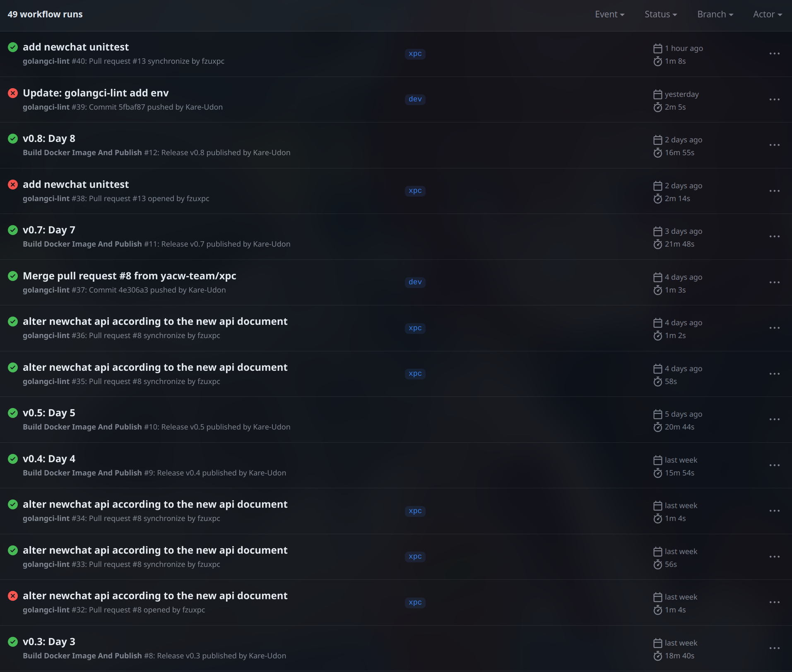Click the failed icon for golangci-lint #32
The height and width of the screenshot is (672, 792).
(13, 596)
